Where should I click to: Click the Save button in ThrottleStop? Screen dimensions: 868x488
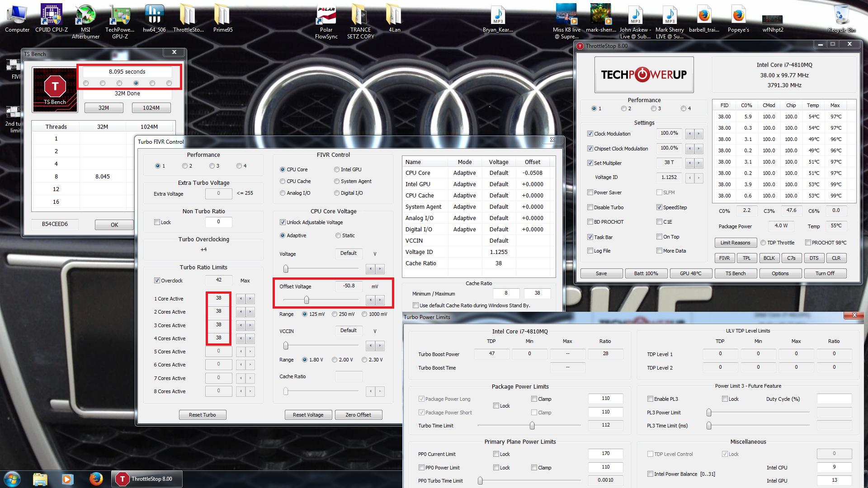click(x=601, y=273)
